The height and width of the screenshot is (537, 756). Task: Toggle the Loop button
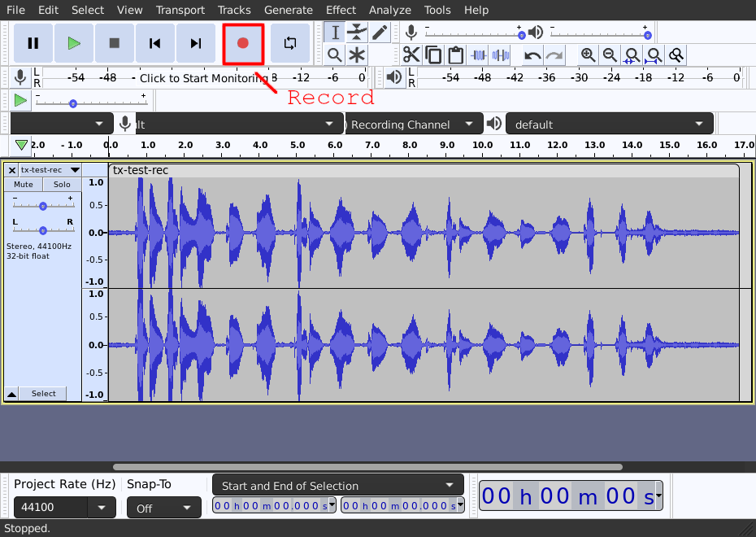click(289, 43)
